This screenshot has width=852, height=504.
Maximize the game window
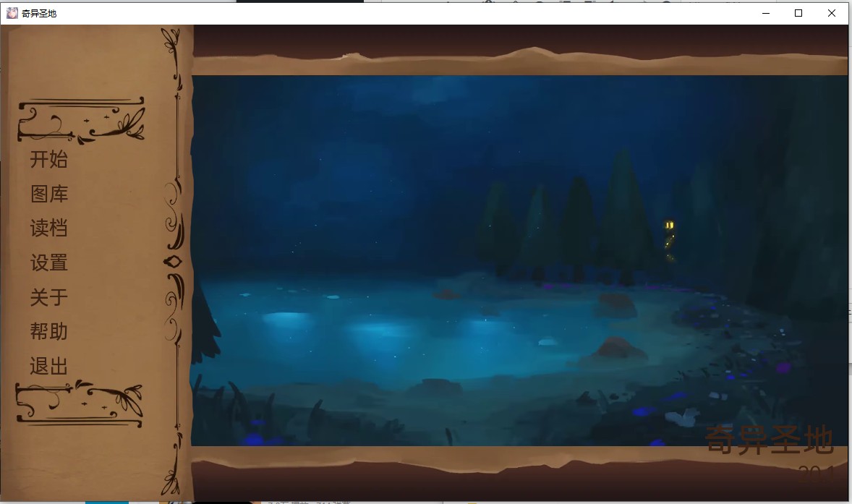coord(798,13)
